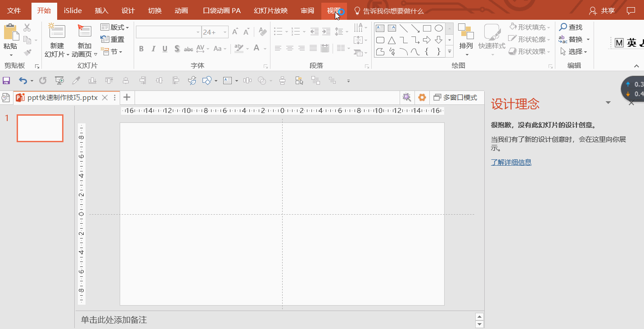
Task: Open 形状轮廓 shape outline options
Action: [530, 39]
